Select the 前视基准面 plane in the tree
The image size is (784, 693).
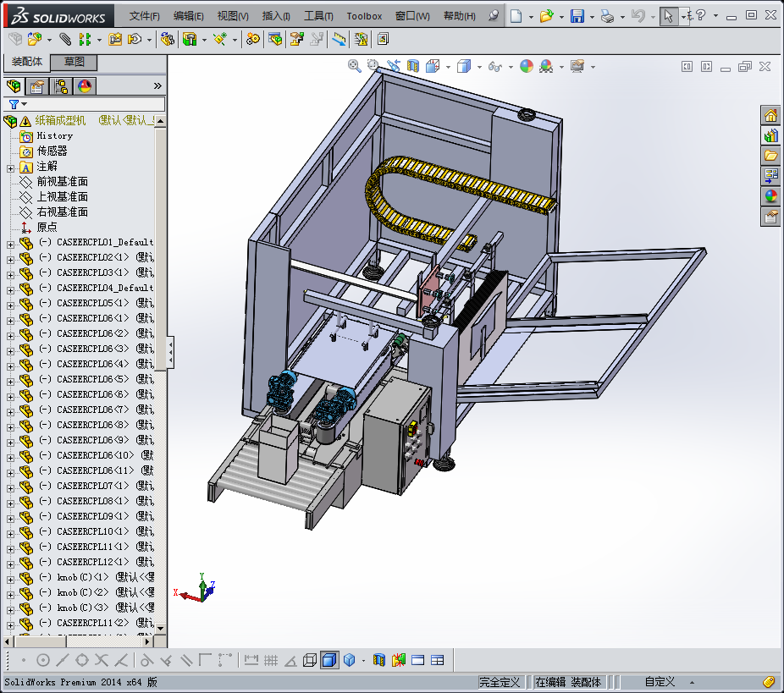pyautogui.click(x=62, y=181)
